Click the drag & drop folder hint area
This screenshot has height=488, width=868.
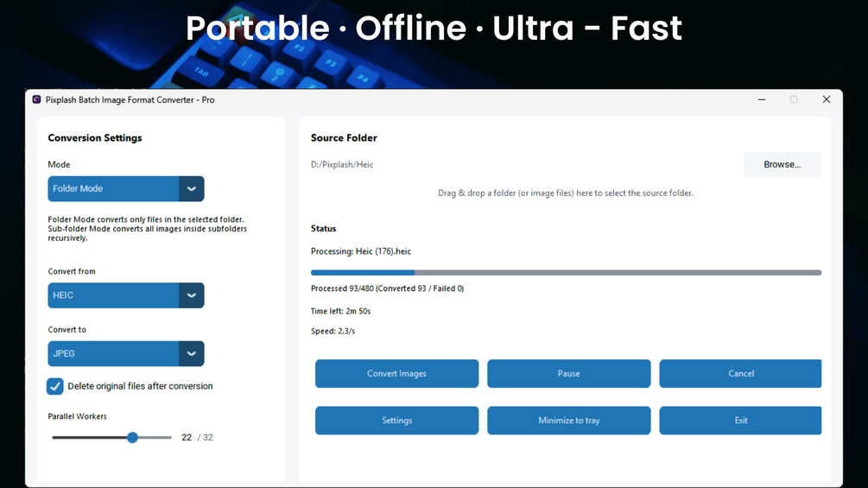566,193
